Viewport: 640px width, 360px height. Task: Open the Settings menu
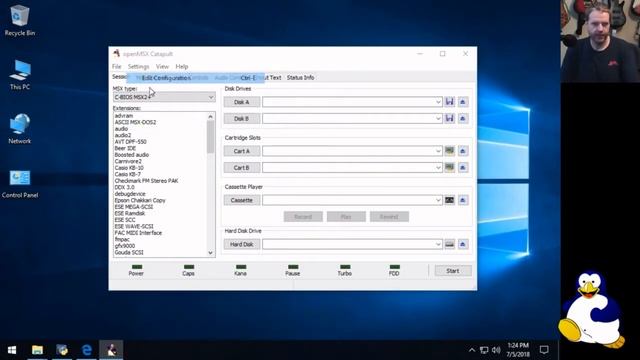coord(138,67)
